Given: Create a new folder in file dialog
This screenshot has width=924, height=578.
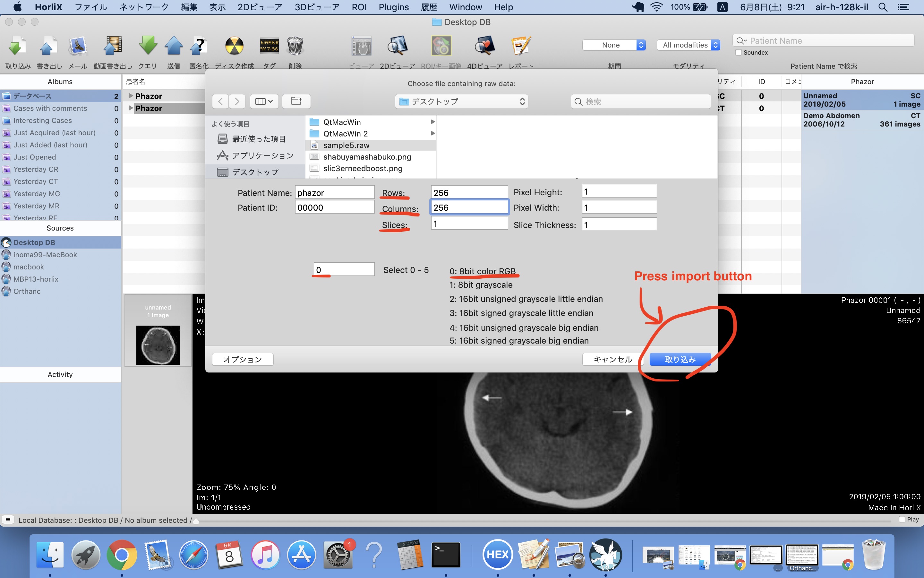Looking at the screenshot, I should 296,101.
